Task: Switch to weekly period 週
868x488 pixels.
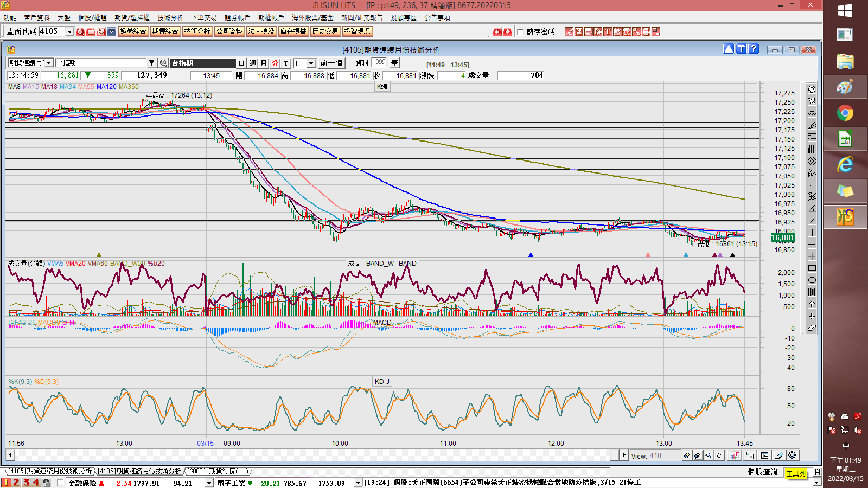Action: 253,63
